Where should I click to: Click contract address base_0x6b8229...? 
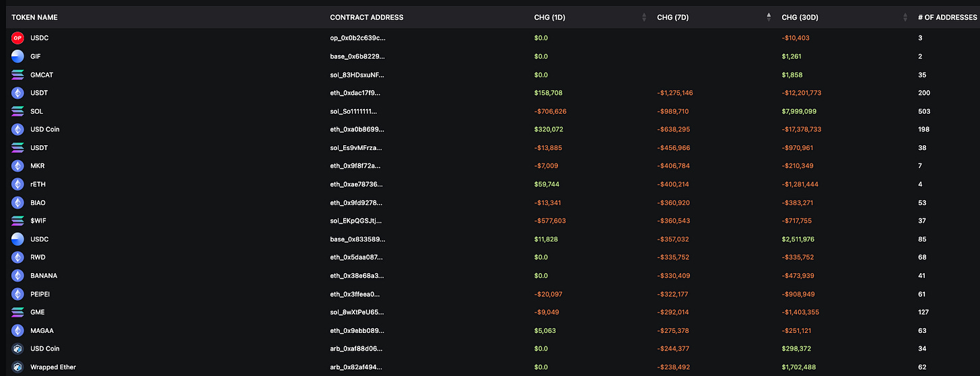pos(357,57)
